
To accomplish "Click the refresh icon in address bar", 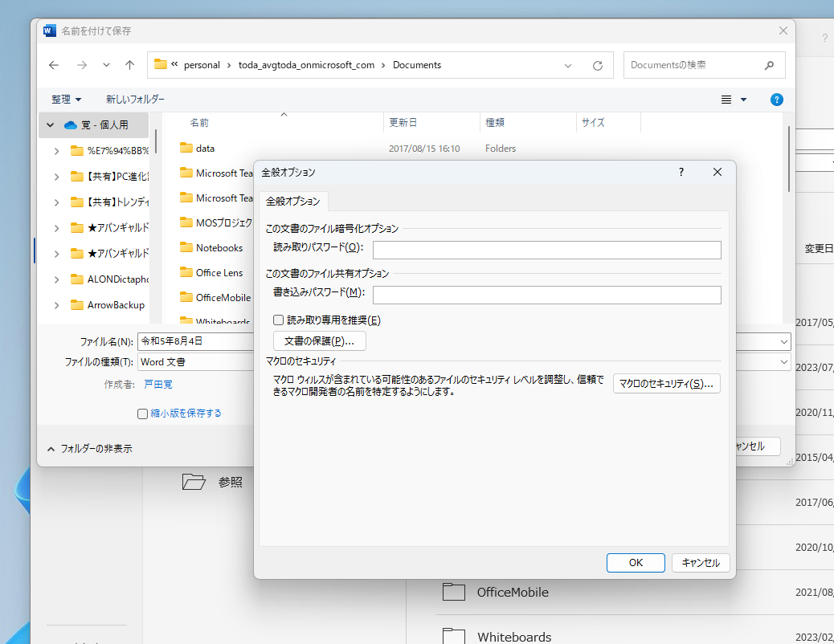I will point(598,65).
